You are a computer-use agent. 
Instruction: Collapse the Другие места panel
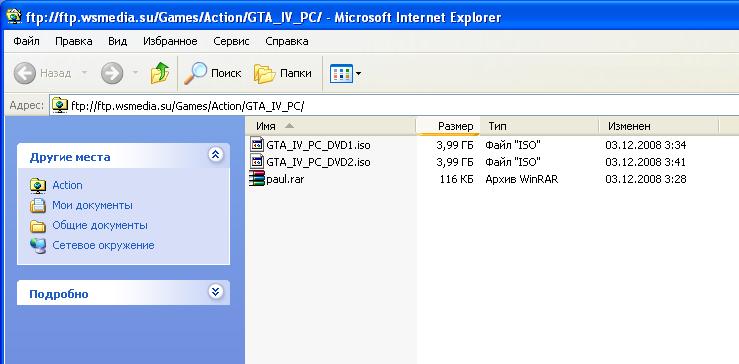[216, 155]
